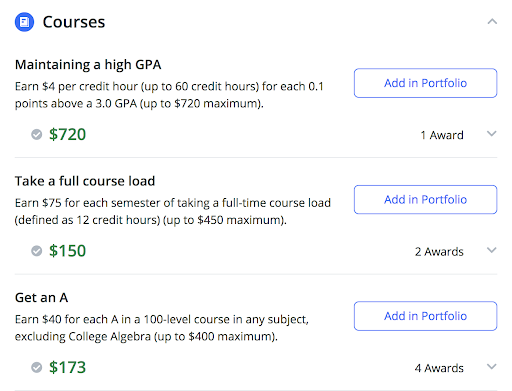Add Get an A to portfolio
The image size is (512, 391).
(x=425, y=316)
